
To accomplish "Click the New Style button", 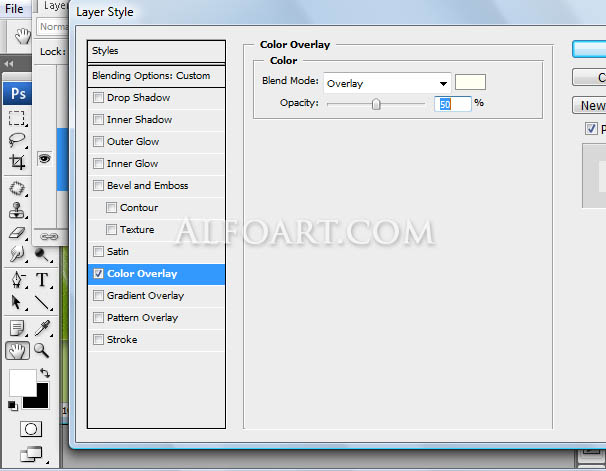I will tap(589, 105).
